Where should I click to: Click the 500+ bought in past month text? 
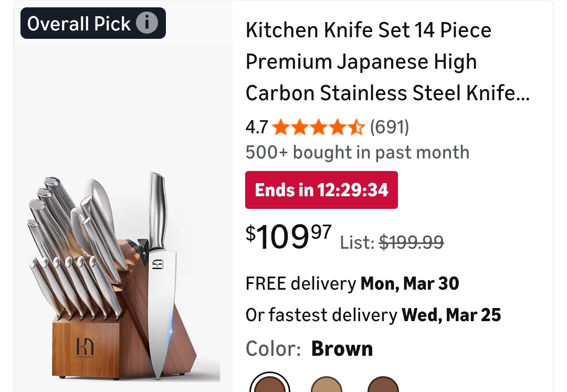click(x=357, y=153)
